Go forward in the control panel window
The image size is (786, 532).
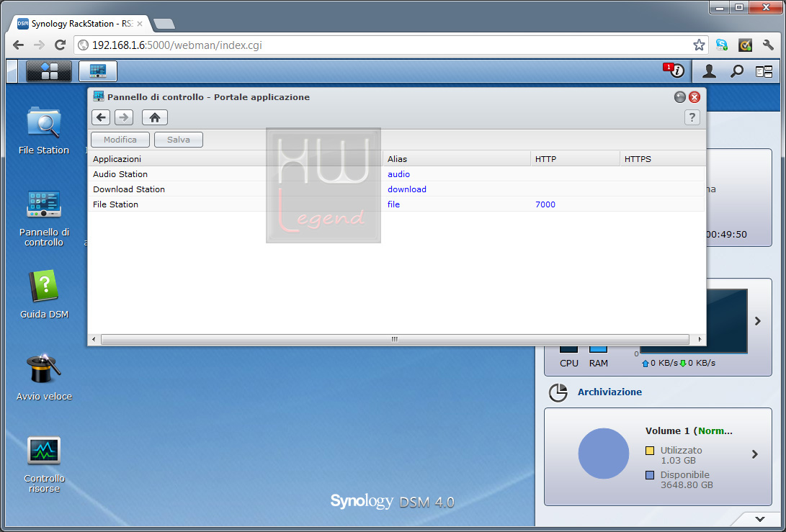(124, 117)
